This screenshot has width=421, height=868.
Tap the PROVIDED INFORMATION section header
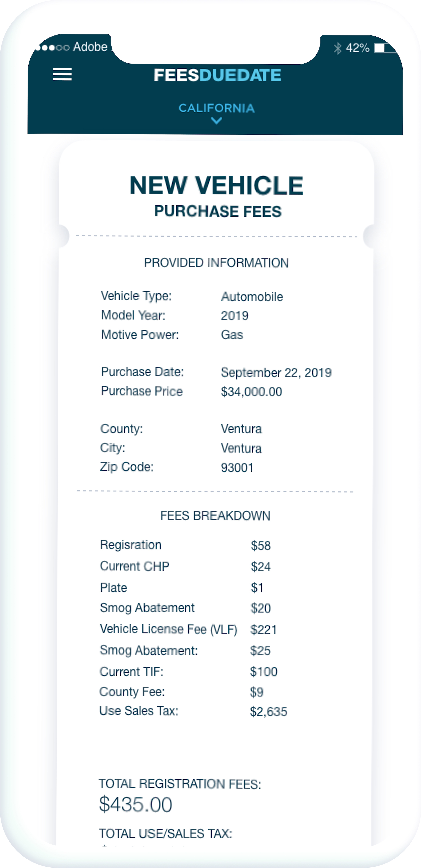click(x=216, y=263)
